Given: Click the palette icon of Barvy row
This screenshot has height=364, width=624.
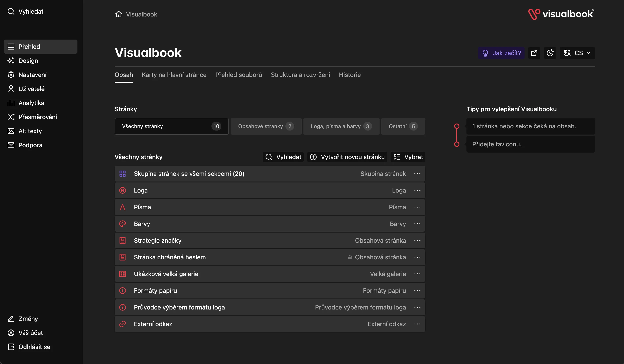Looking at the screenshot, I should [x=123, y=224].
